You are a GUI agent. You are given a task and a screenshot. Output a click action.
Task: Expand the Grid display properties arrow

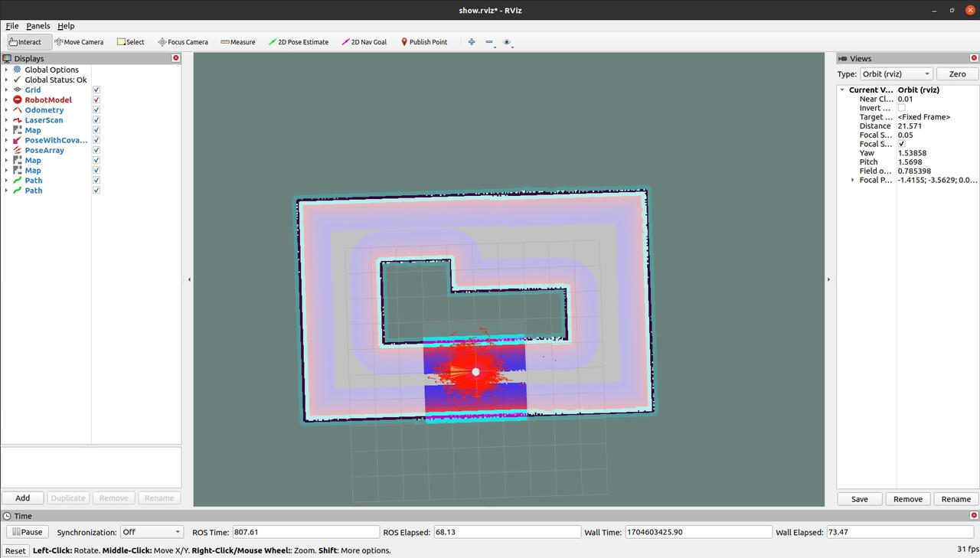tap(6, 90)
